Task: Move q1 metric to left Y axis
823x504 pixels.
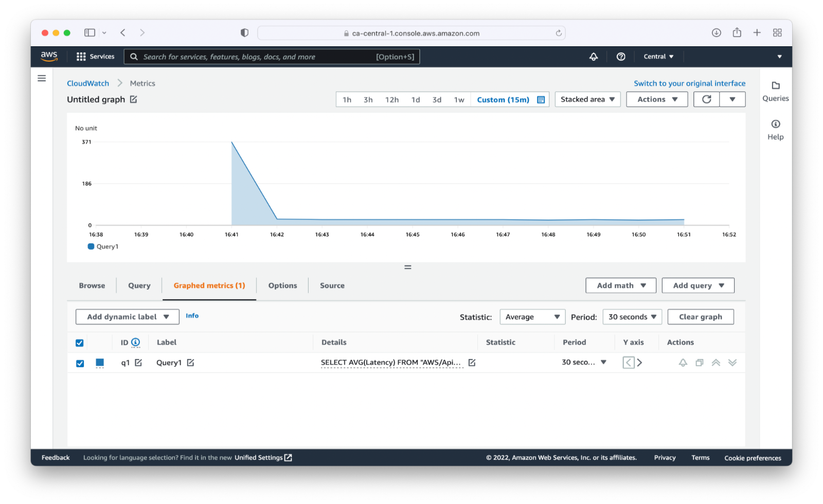Action: tap(629, 363)
